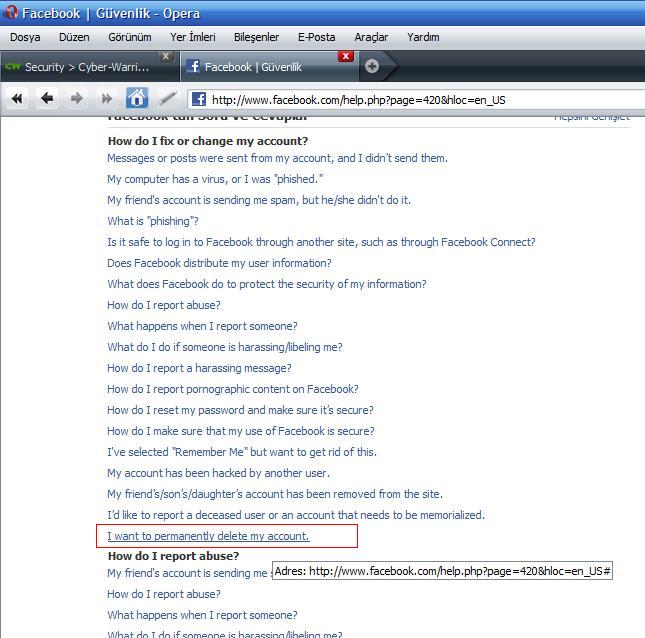The image size is (645, 638).
Task: Open 'How do I report pornographic content' link
Action: pos(233,389)
